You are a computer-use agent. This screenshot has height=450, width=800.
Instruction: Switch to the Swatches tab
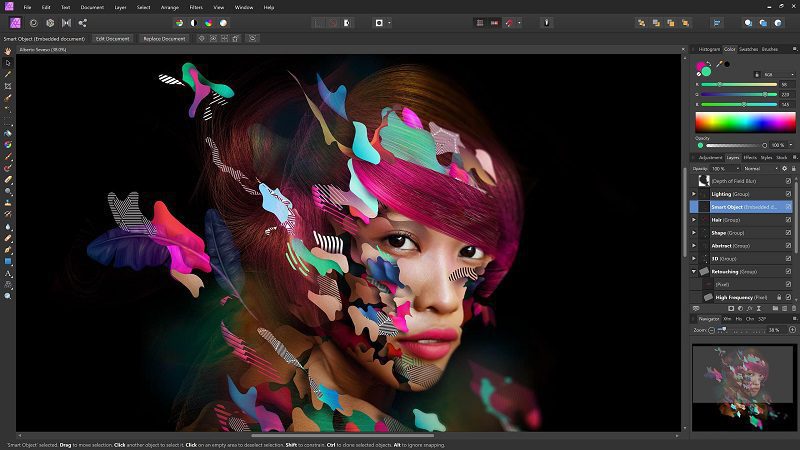click(x=748, y=49)
